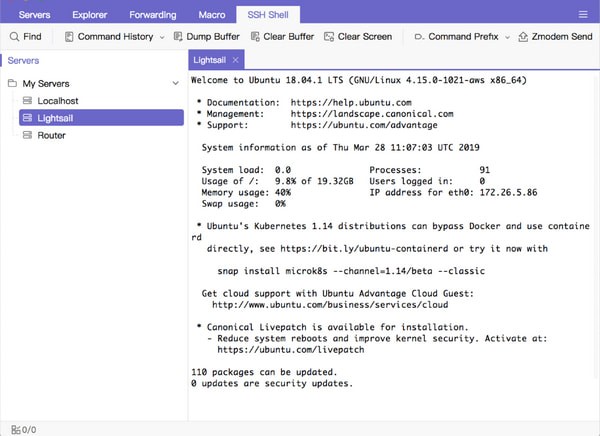Click the https://ubuntu.com/advantage URL text
The image size is (600, 436).
pyautogui.click(x=364, y=125)
